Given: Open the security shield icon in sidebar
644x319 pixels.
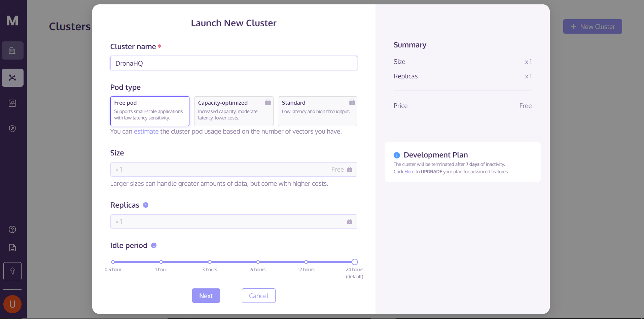Looking at the screenshot, I should 12,129.
